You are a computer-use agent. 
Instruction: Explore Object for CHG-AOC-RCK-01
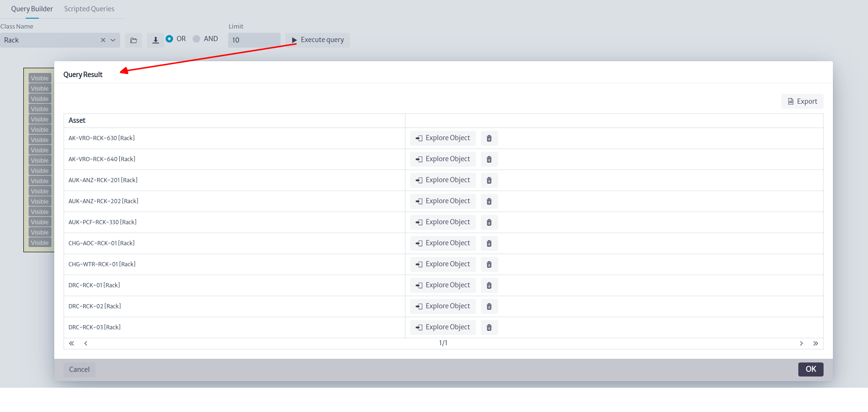pyautogui.click(x=443, y=243)
